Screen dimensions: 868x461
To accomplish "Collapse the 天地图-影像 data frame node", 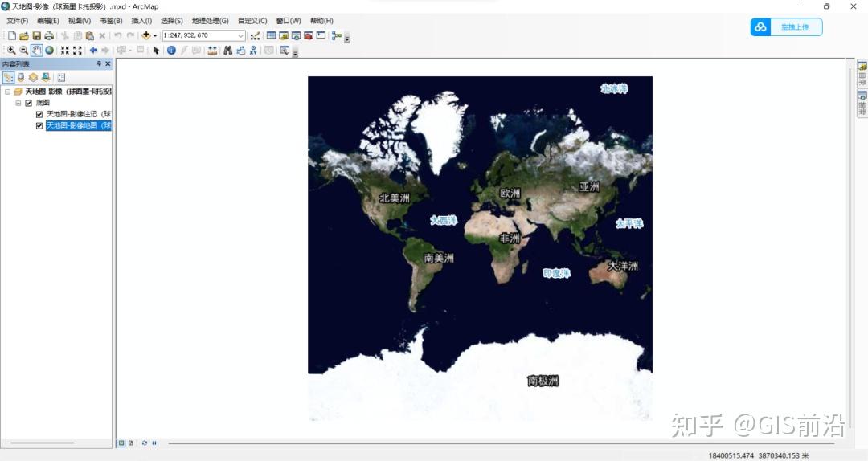I will click(x=8, y=92).
